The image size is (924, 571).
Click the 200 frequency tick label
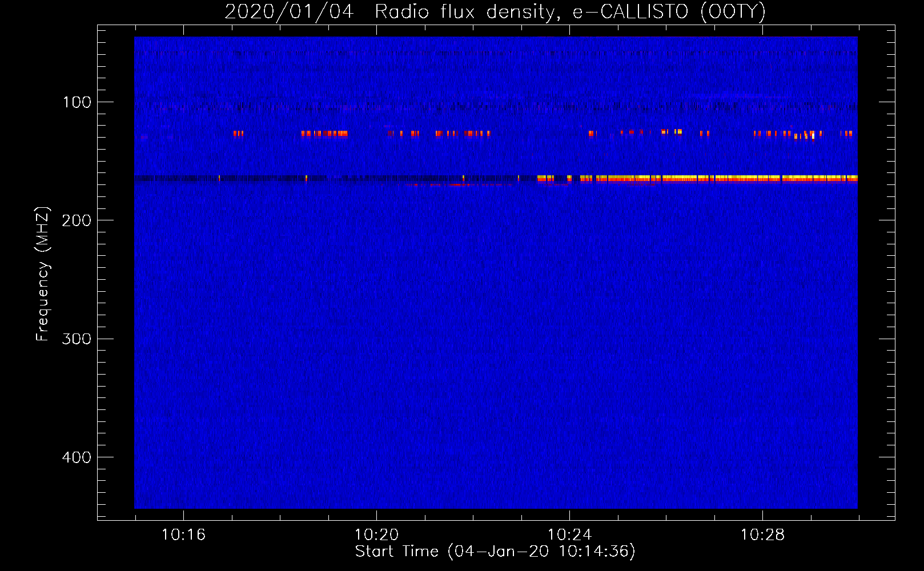tap(77, 220)
